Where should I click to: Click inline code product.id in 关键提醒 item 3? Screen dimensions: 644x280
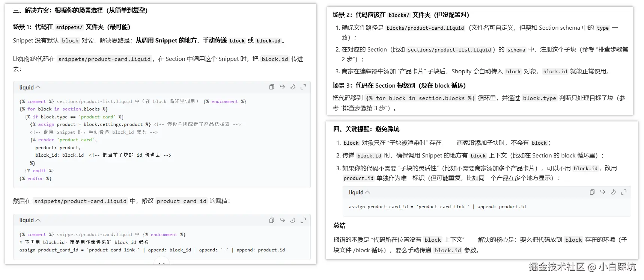[x=358, y=179]
